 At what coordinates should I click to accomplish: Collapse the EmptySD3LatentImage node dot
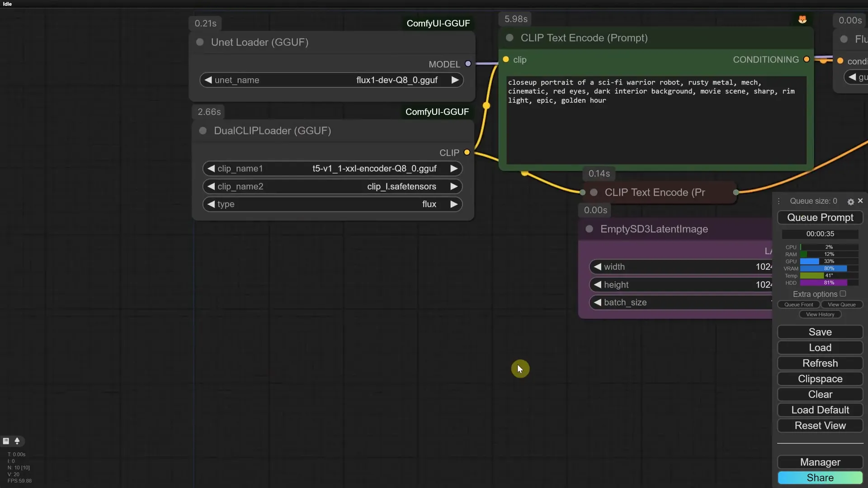click(x=589, y=229)
